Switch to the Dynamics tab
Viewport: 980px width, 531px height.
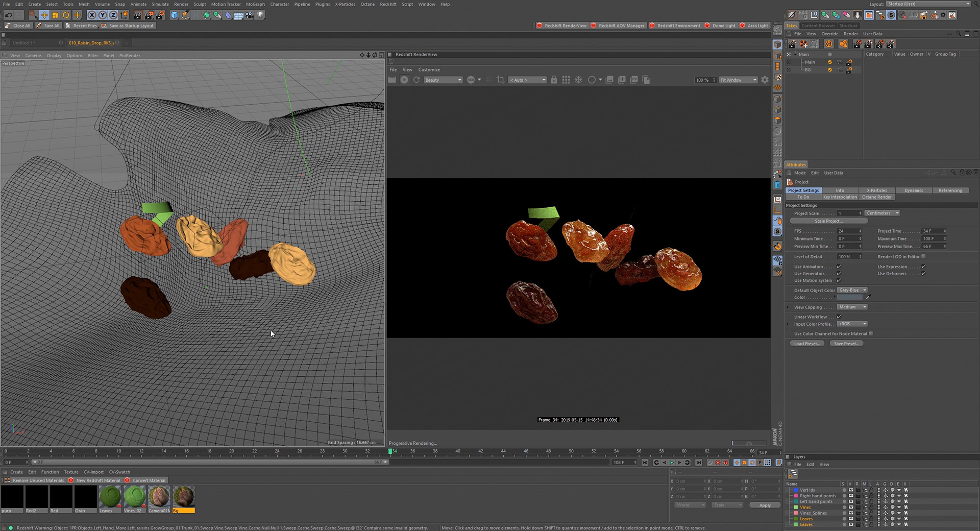click(913, 190)
